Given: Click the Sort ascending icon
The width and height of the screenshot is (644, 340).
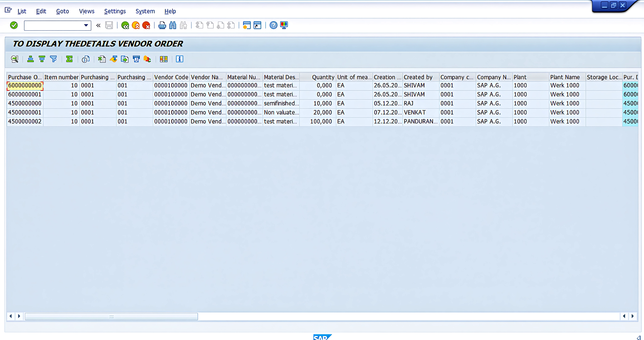Looking at the screenshot, I should click(x=31, y=59).
